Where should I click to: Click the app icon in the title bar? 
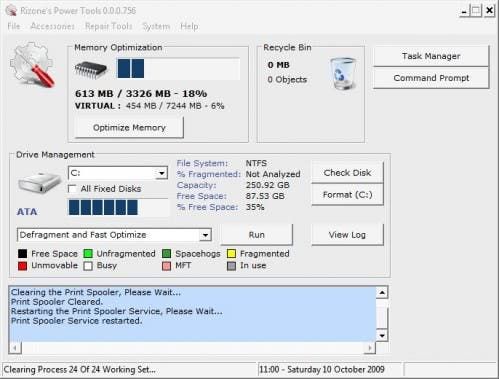(11, 10)
